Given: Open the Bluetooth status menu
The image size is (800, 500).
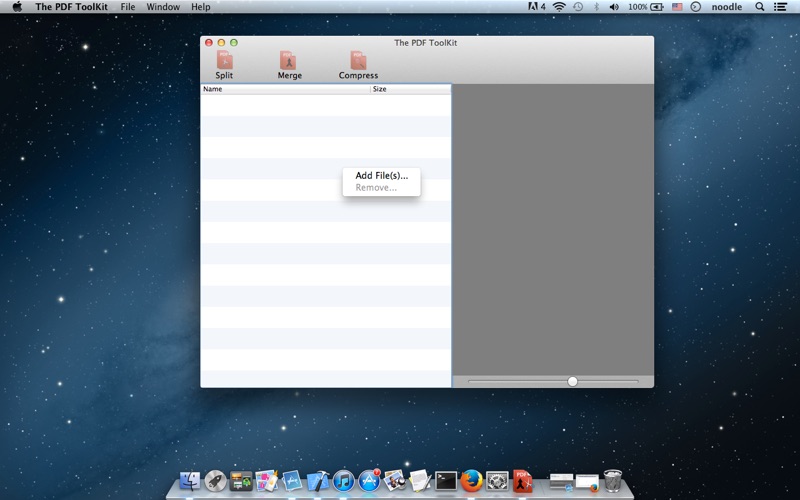Looking at the screenshot, I should [596, 7].
